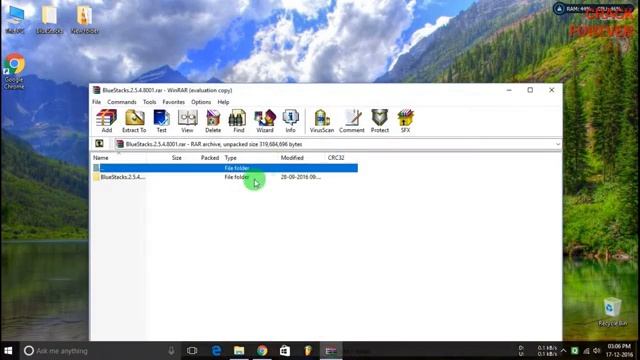
Task: Select the parent folder '..' row
Action: [224, 168]
